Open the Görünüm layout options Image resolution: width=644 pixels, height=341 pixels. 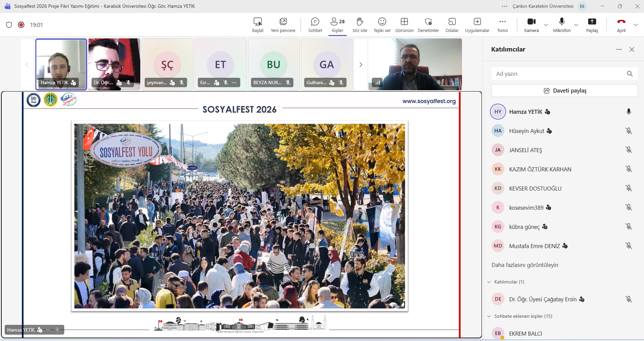point(404,25)
